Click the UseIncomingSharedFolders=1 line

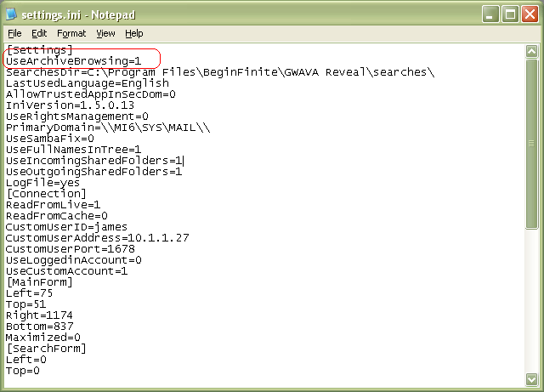click(x=94, y=161)
